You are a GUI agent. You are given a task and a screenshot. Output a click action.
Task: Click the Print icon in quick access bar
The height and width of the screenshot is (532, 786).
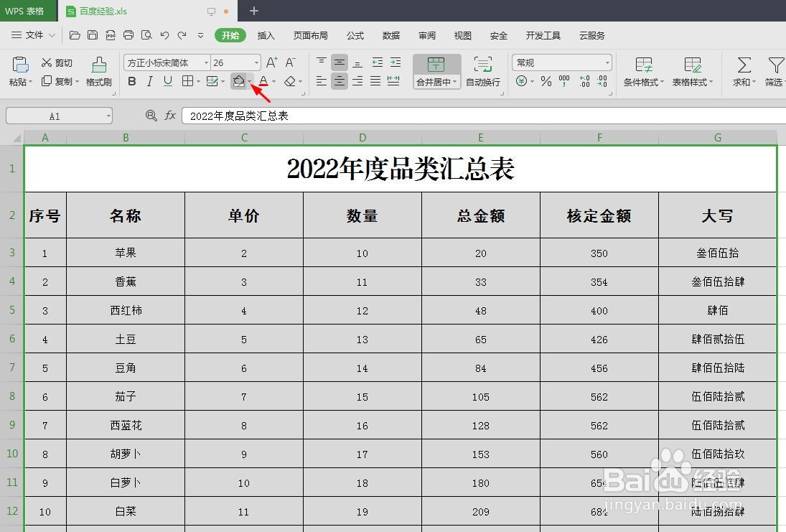(128, 34)
